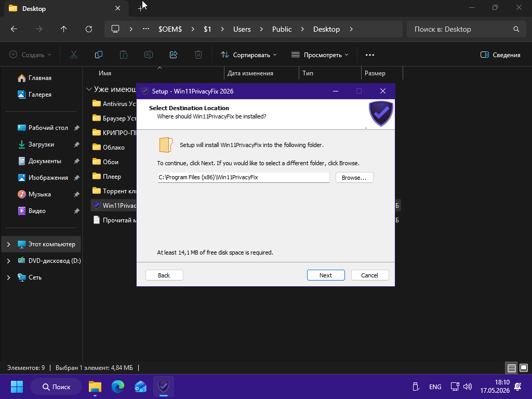Screen dimensions: 532x399
Task: Open the Просмотреть view dropdown
Action: [x=320, y=55]
